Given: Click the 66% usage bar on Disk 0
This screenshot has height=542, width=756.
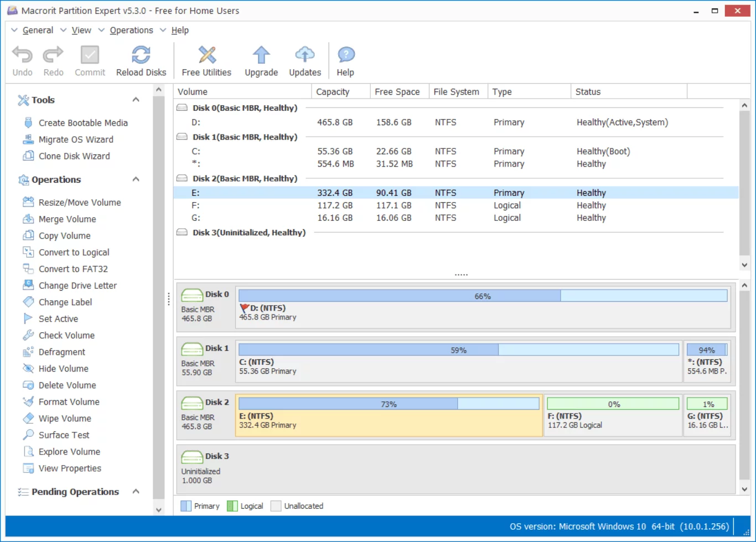Looking at the screenshot, I should tap(483, 296).
